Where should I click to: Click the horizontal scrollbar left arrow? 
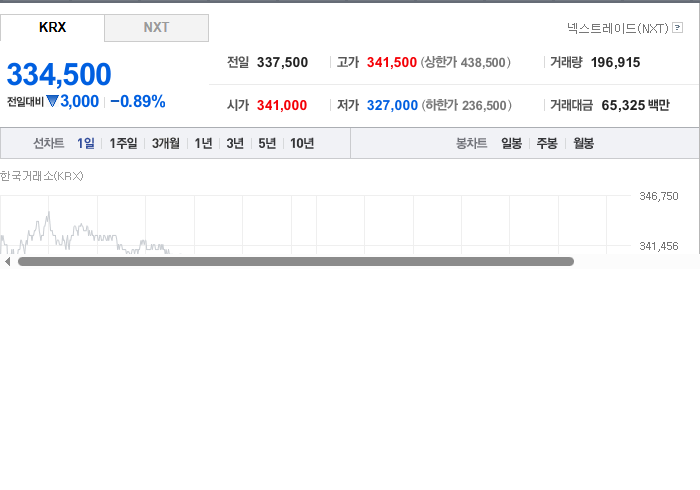[7, 262]
